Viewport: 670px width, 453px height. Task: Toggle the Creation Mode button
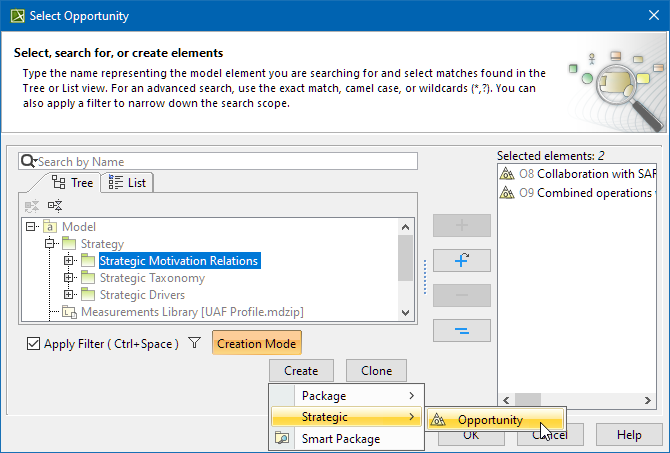click(x=257, y=344)
